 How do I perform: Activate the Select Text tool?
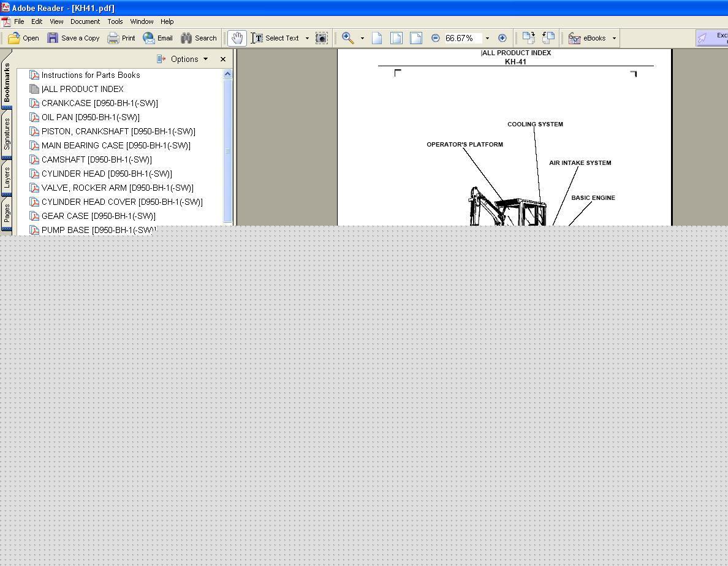click(275, 38)
